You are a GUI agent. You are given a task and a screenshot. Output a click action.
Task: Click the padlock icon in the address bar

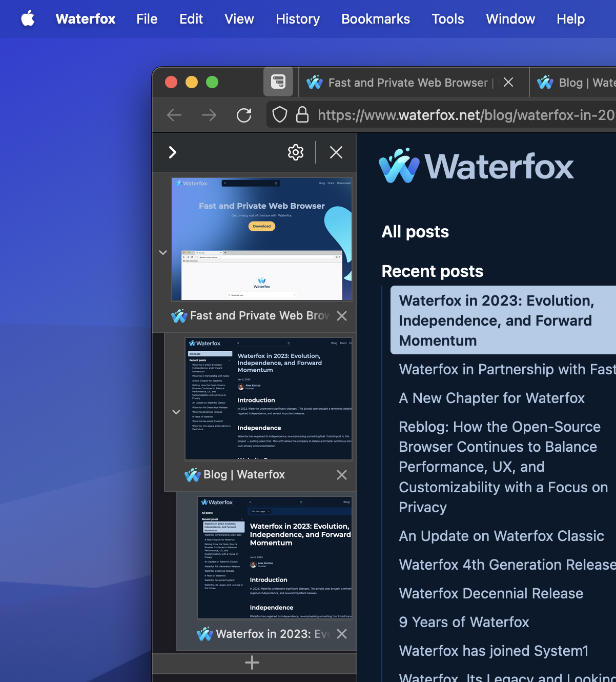[302, 115]
